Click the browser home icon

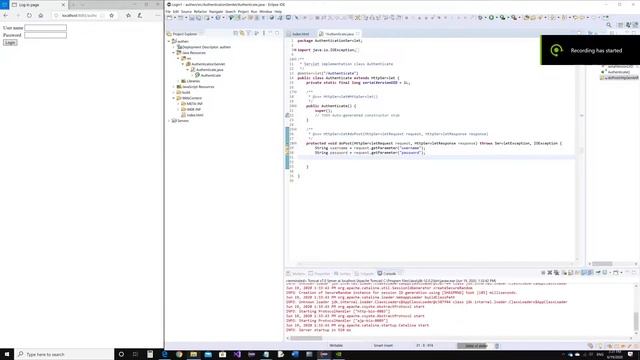coord(40,16)
